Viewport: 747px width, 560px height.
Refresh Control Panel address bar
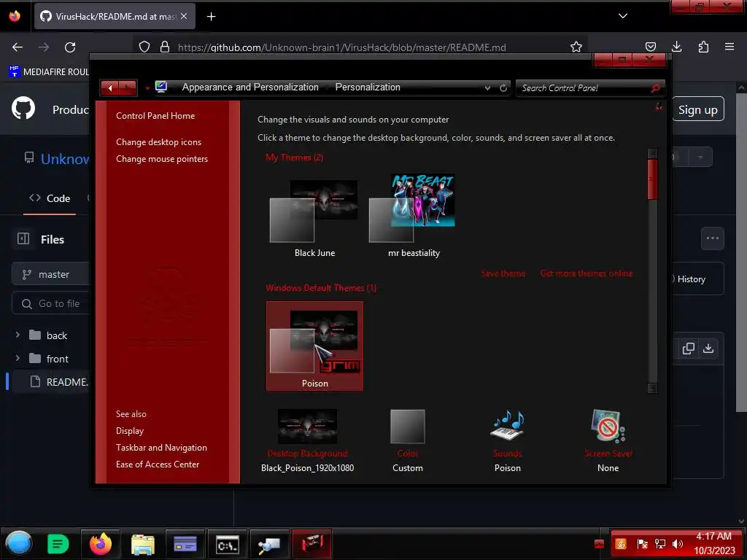(x=503, y=88)
